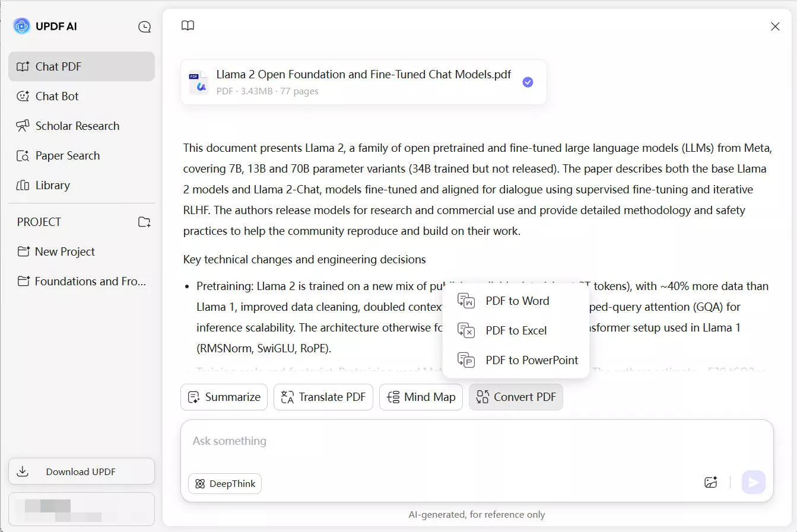Click the Scholar Research icon
797x532 pixels.
pos(22,126)
